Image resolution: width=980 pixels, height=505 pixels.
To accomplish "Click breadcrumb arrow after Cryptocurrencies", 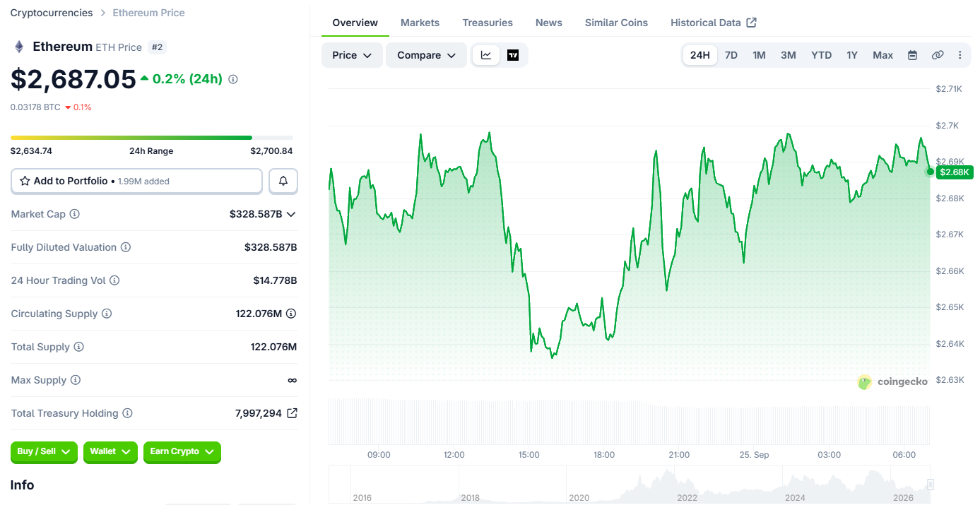I will click(102, 13).
